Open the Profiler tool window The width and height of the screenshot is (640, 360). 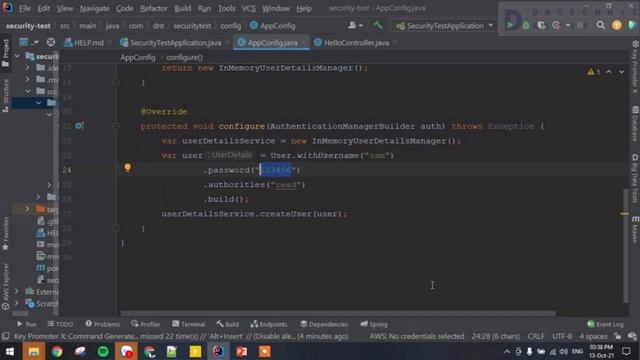click(146, 324)
